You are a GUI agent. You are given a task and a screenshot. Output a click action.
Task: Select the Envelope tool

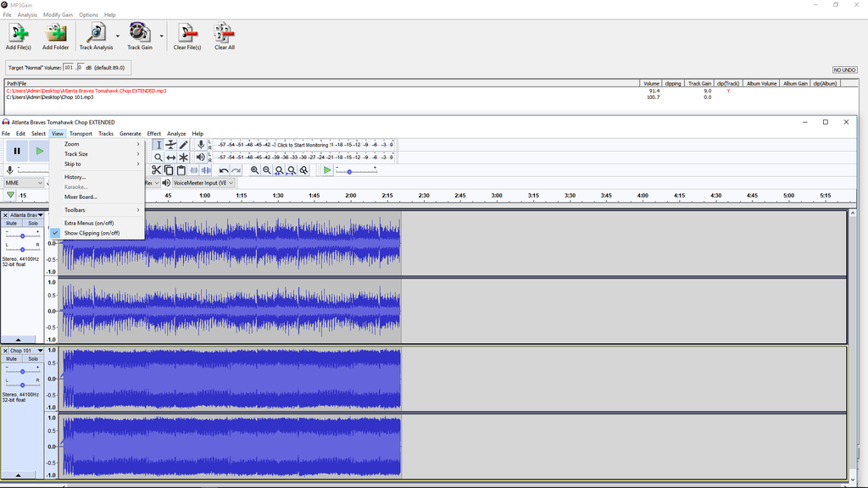[171, 145]
